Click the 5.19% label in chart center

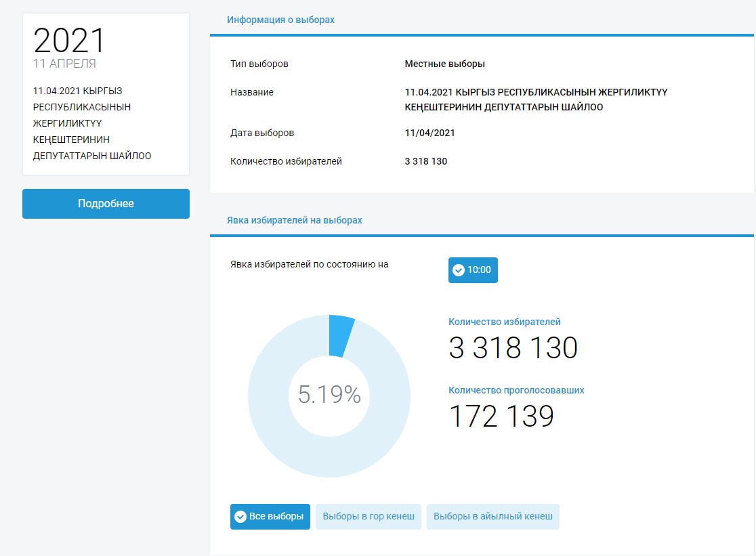pyautogui.click(x=329, y=395)
